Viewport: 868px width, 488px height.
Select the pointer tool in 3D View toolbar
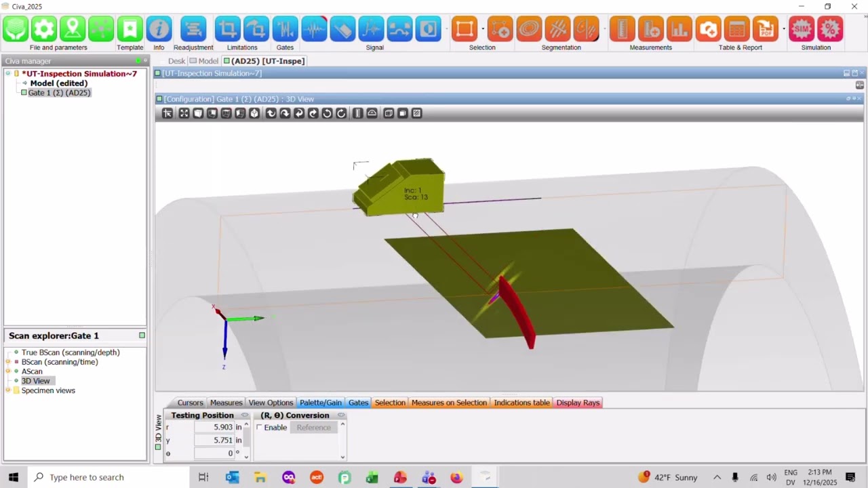click(167, 113)
